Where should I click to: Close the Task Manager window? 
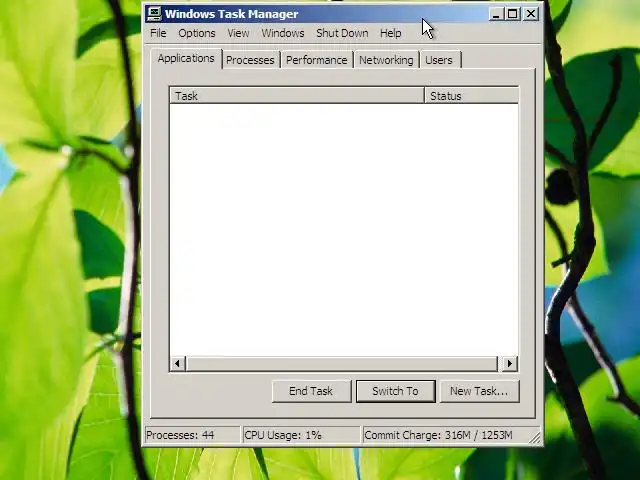point(531,14)
